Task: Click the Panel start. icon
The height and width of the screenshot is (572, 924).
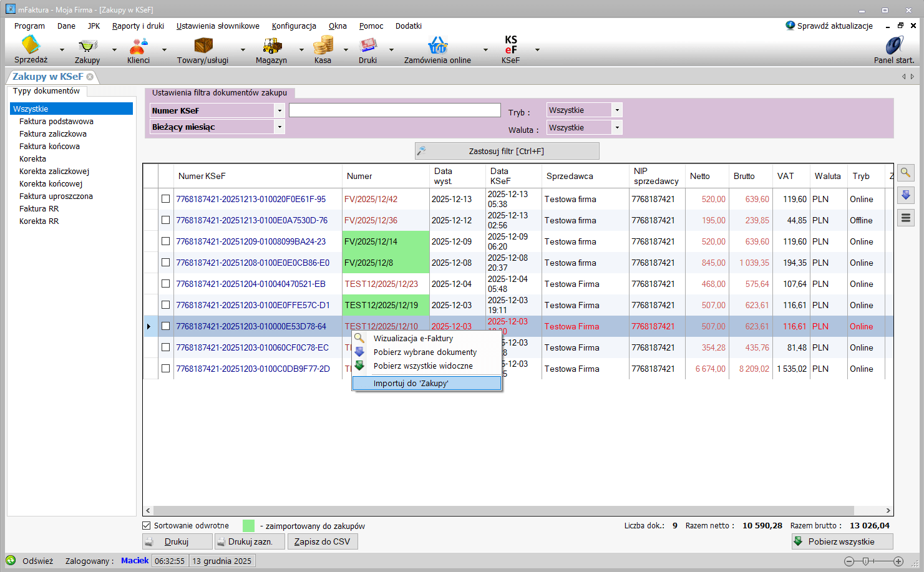Action: click(x=894, y=46)
